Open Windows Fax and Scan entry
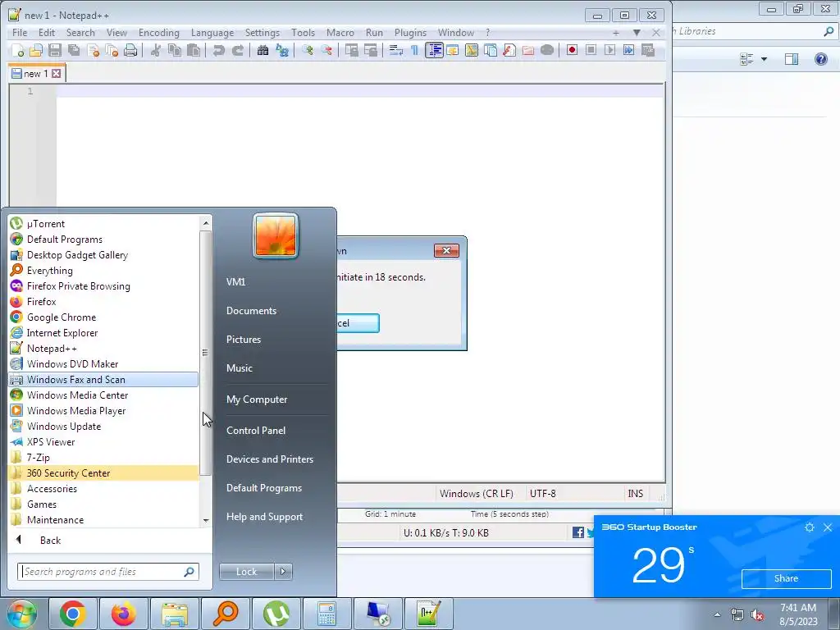840x630 pixels. pos(103,379)
